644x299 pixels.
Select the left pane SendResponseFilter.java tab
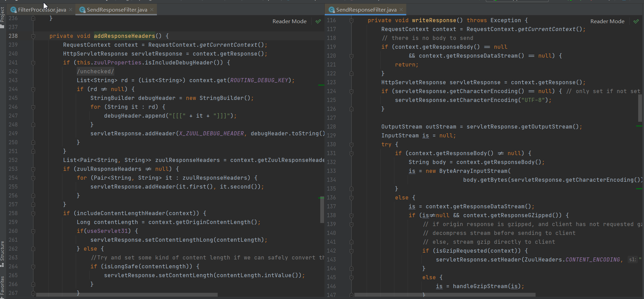117,10
